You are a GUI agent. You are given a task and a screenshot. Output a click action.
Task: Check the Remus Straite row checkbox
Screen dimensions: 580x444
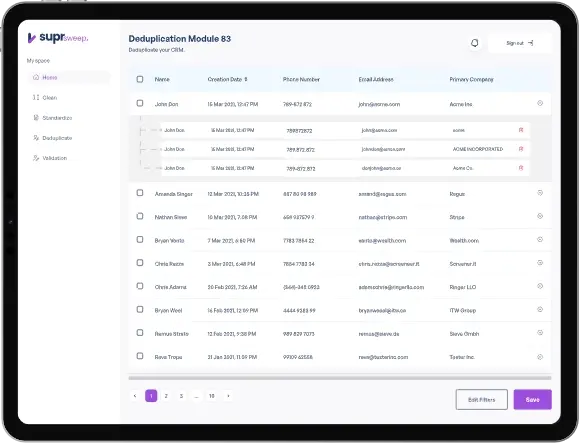140,333
